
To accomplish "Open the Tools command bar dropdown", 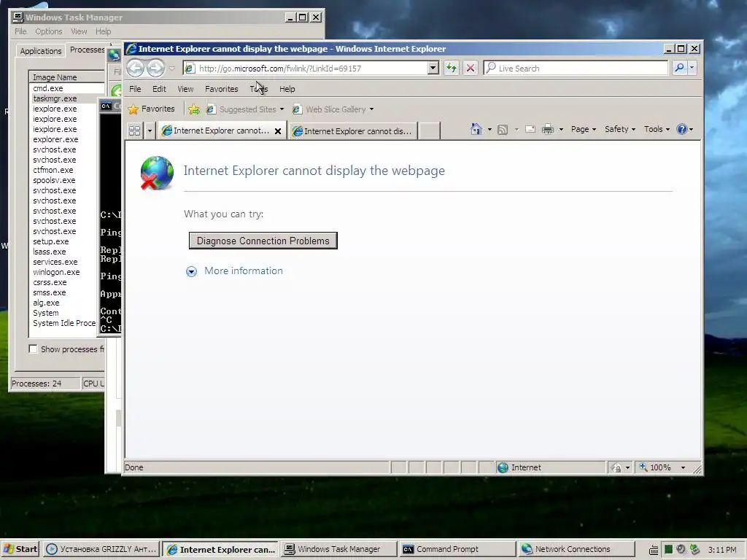I will pos(657,129).
